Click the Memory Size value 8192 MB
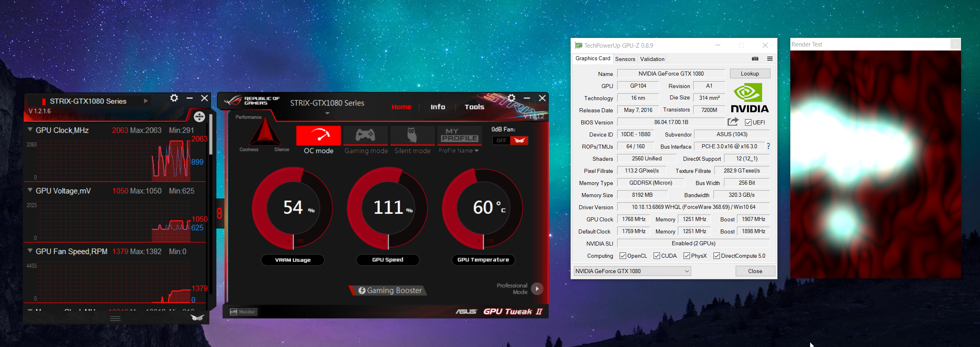The height and width of the screenshot is (347, 980). click(642, 195)
